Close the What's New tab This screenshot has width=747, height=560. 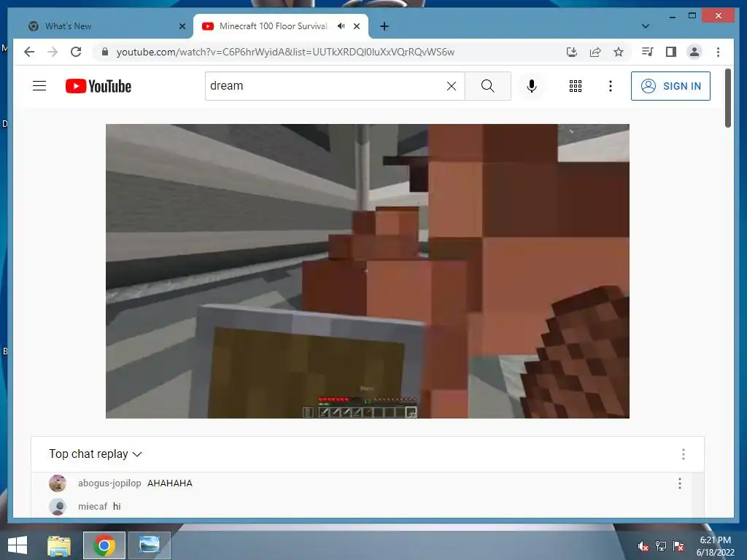182,26
